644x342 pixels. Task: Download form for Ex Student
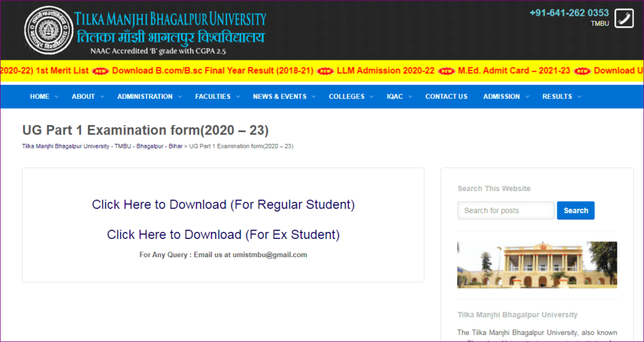pos(223,234)
